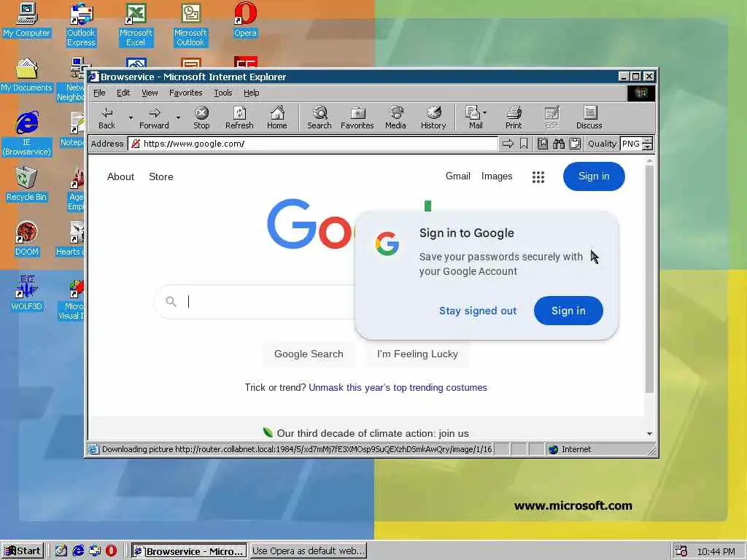This screenshot has height=560, width=747.
Task: Click the Start button
Action: coord(23,551)
